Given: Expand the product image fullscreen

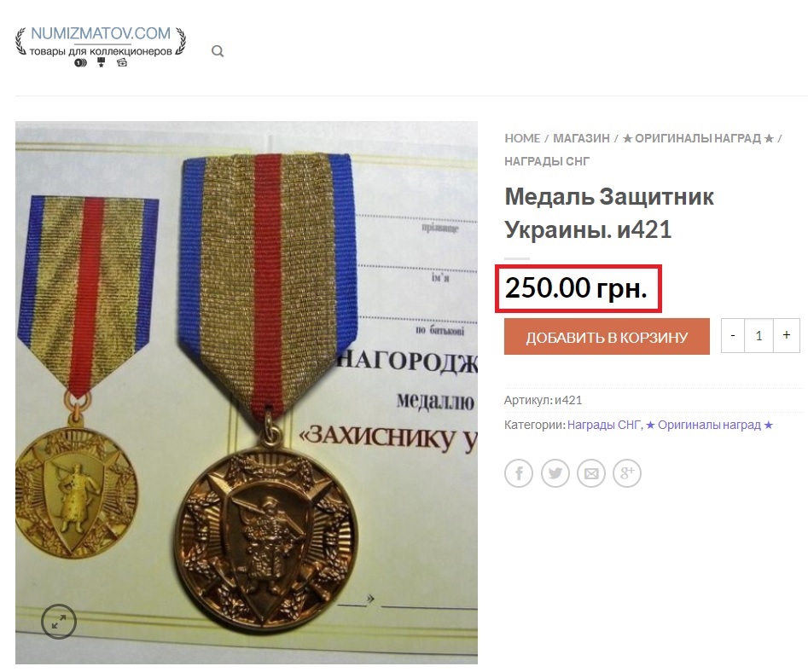Looking at the screenshot, I should tap(59, 622).
